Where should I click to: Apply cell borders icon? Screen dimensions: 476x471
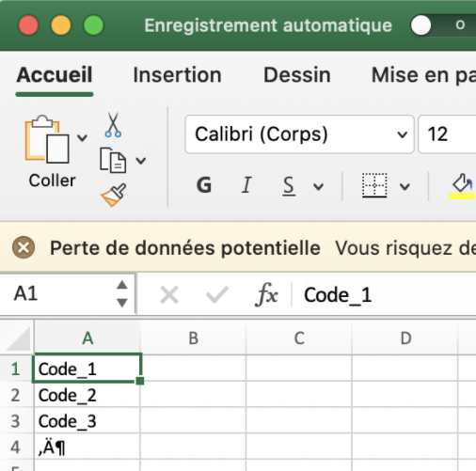click(x=374, y=185)
